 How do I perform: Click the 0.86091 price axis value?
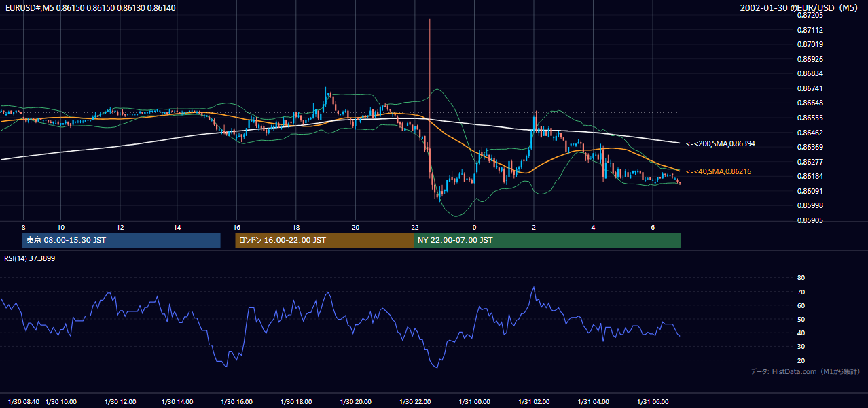coord(810,191)
